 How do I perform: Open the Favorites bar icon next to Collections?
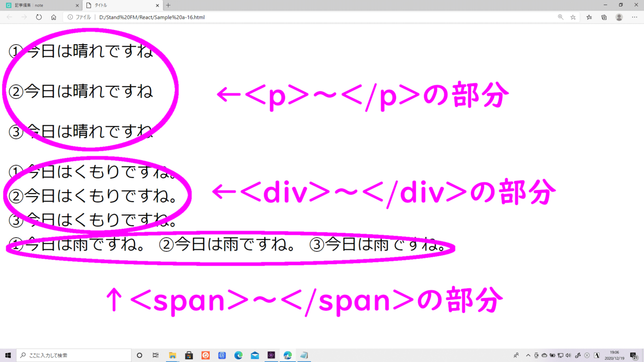pyautogui.click(x=589, y=17)
